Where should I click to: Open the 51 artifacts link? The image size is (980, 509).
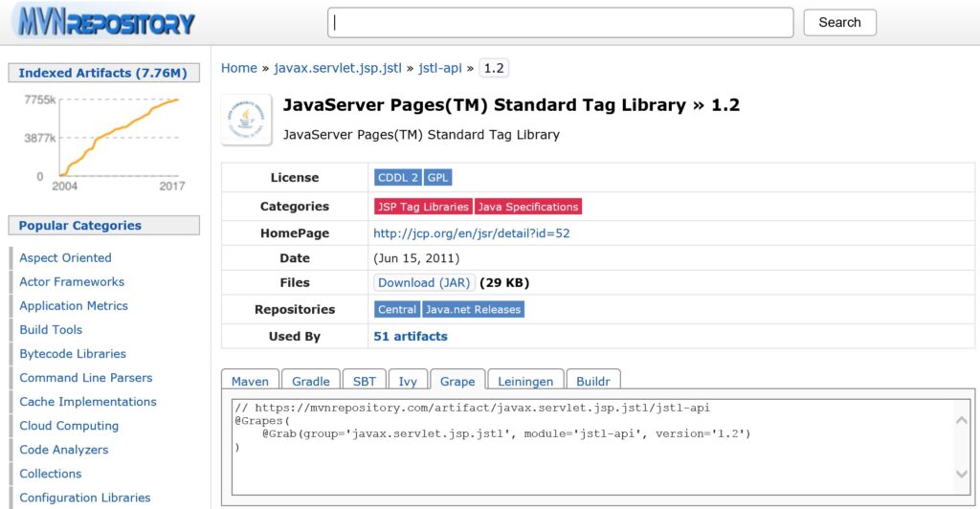410,336
